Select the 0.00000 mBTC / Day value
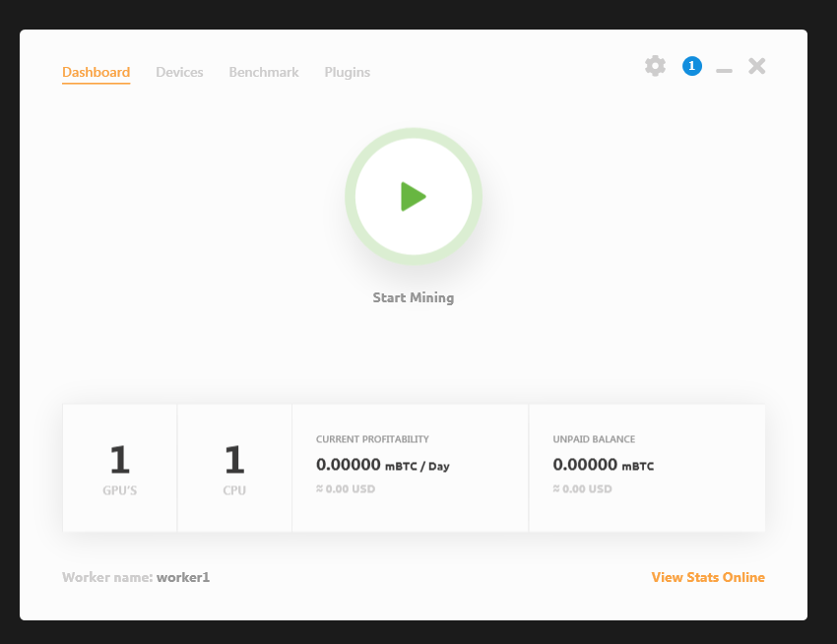 pyautogui.click(x=382, y=465)
